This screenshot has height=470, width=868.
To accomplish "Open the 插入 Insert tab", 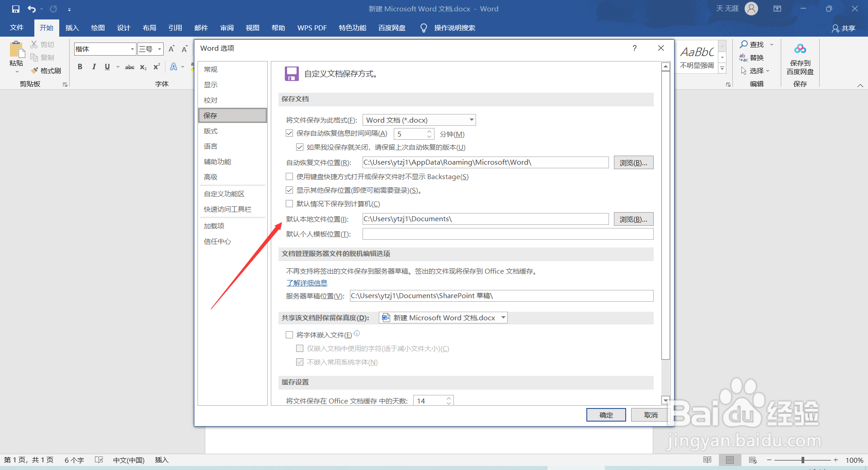I will 72,28.
